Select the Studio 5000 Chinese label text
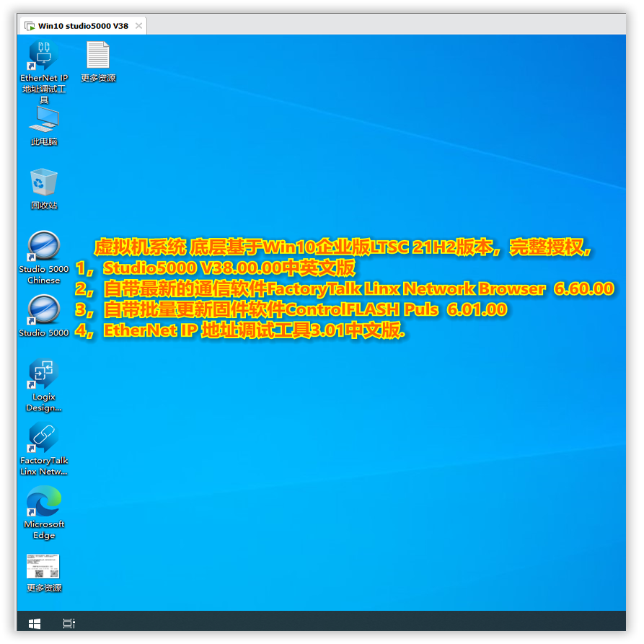The width and height of the screenshot is (644, 644). pos(43,275)
